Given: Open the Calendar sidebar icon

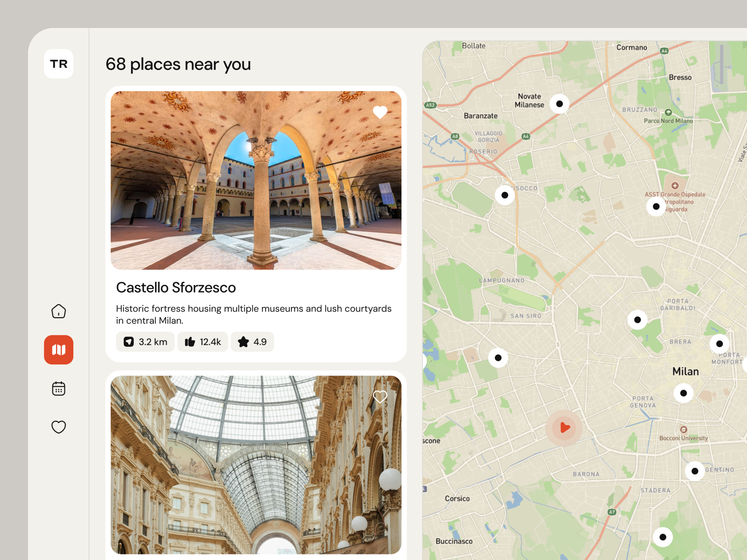Looking at the screenshot, I should click(58, 388).
